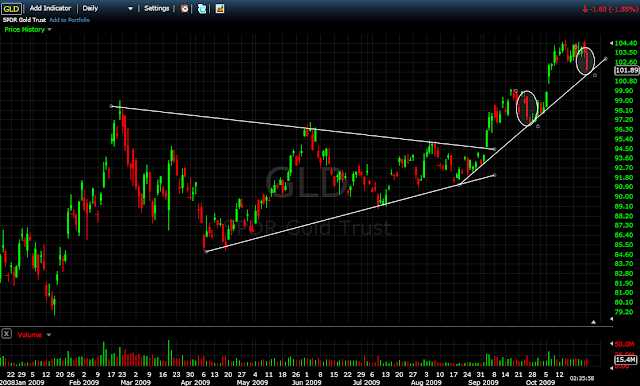The height and width of the screenshot is (386, 640).
Task: Open chart Settings
Action: pos(156,8)
